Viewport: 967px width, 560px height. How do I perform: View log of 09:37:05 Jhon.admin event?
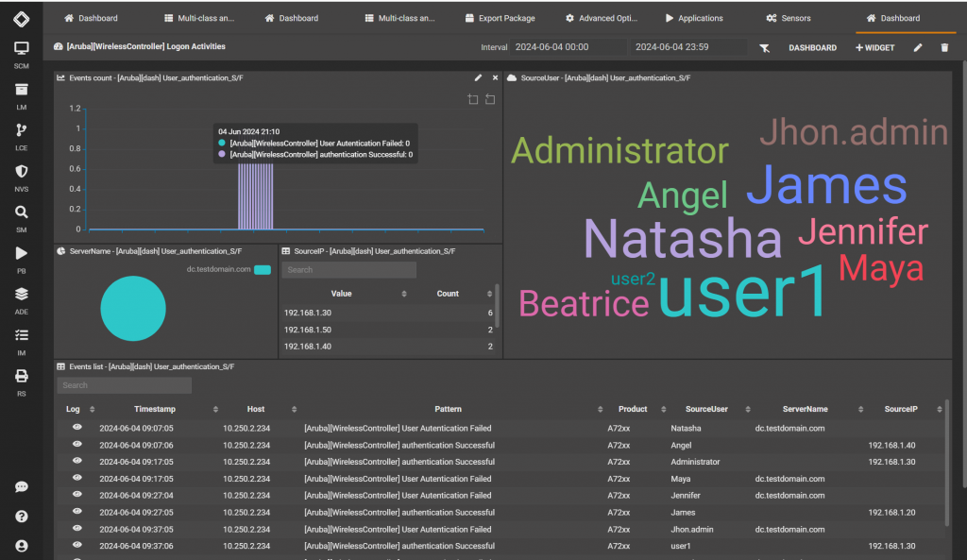(77, 529)
